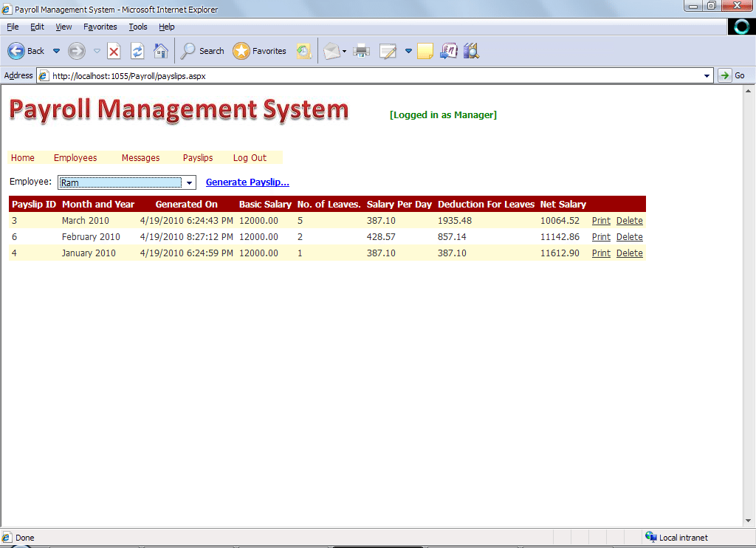The image size is (756, 548).
Task: Open the Favorites star button
Action: (x=259, y=51)
